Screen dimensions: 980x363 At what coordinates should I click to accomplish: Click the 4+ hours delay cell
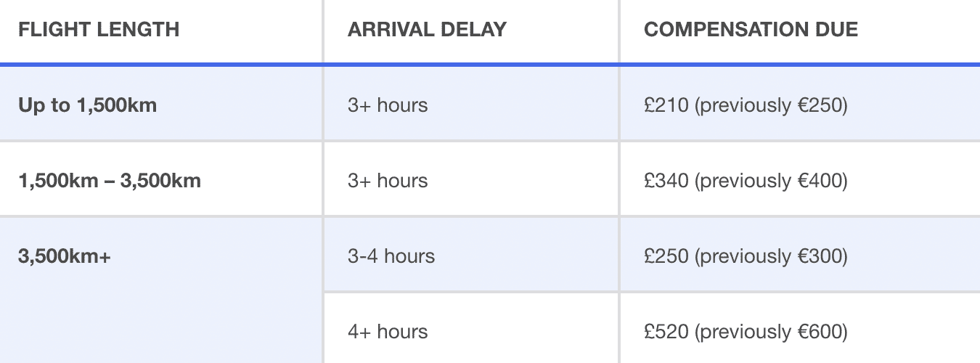(x=471, y=329)
